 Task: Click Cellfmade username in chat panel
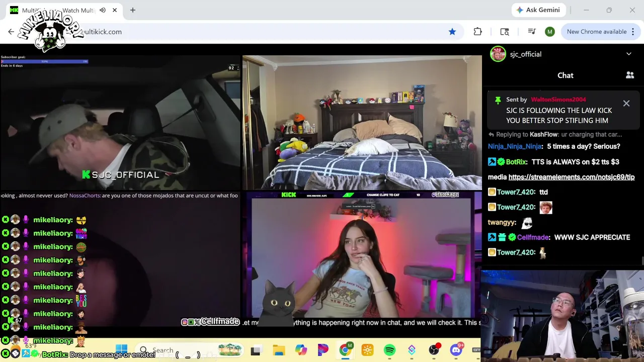tap(533, 237)
